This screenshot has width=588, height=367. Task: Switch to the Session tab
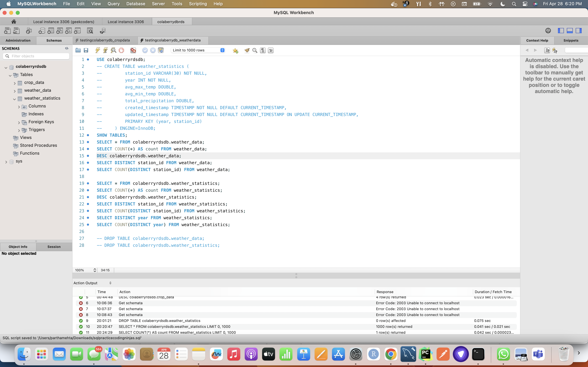54,247
